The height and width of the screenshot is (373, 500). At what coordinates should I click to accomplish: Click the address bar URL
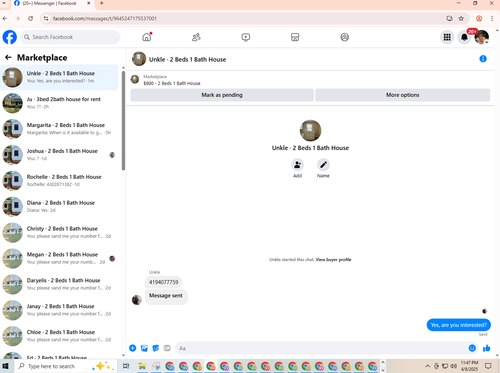(105, 19)
